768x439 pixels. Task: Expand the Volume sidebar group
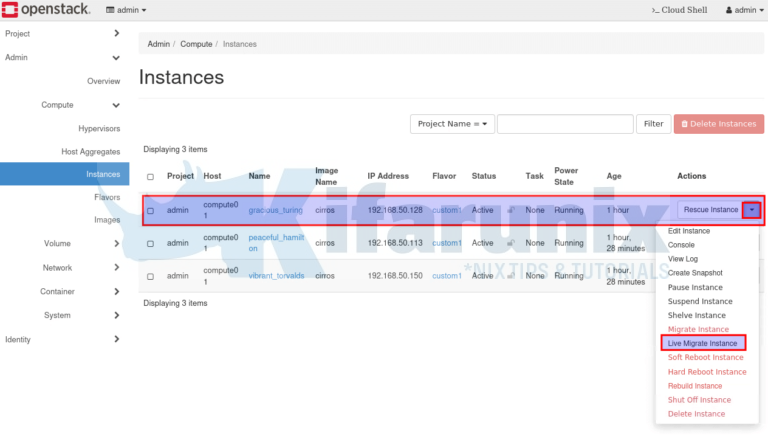click(116, 243)
